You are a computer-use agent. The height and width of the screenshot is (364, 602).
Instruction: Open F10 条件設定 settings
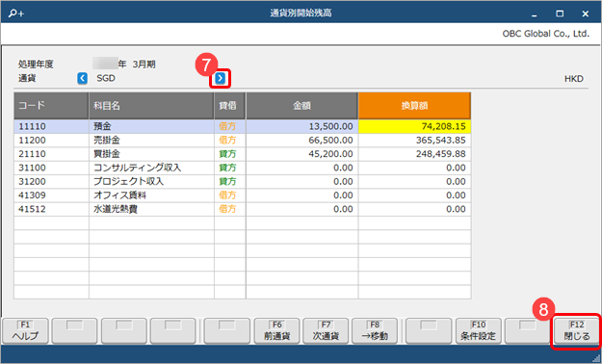click(x=479, y=330)
